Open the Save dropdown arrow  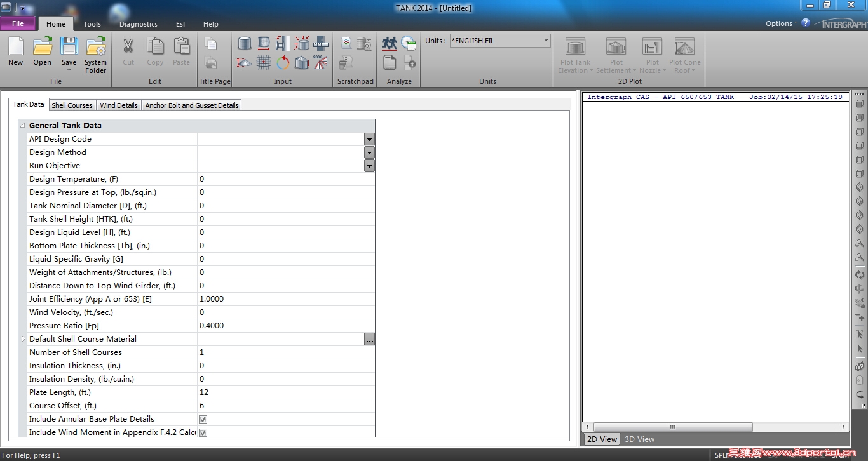(69, 70)
